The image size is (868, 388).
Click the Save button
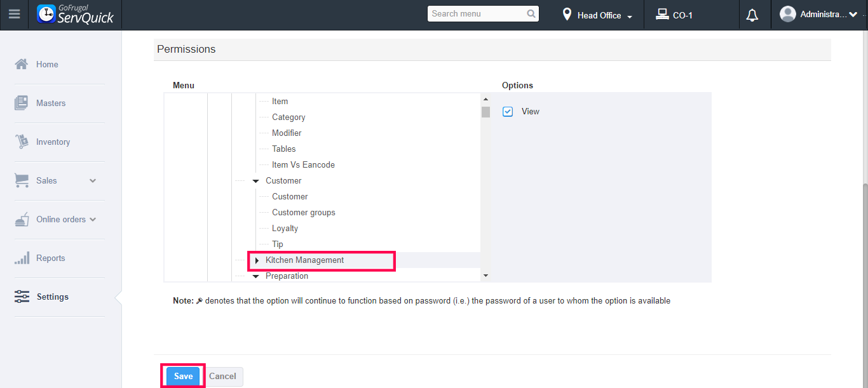(183, 376)
